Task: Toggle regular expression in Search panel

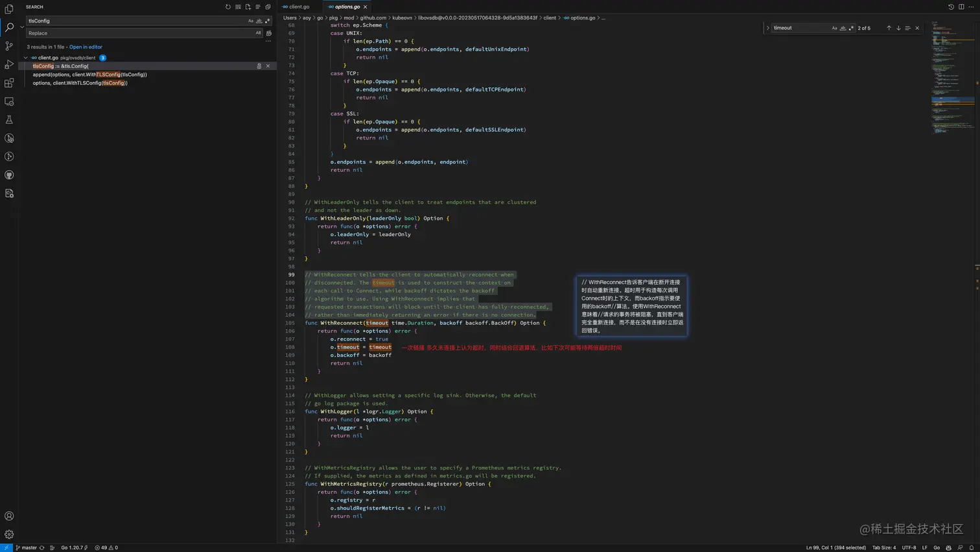Action: [x=267, y=21]
